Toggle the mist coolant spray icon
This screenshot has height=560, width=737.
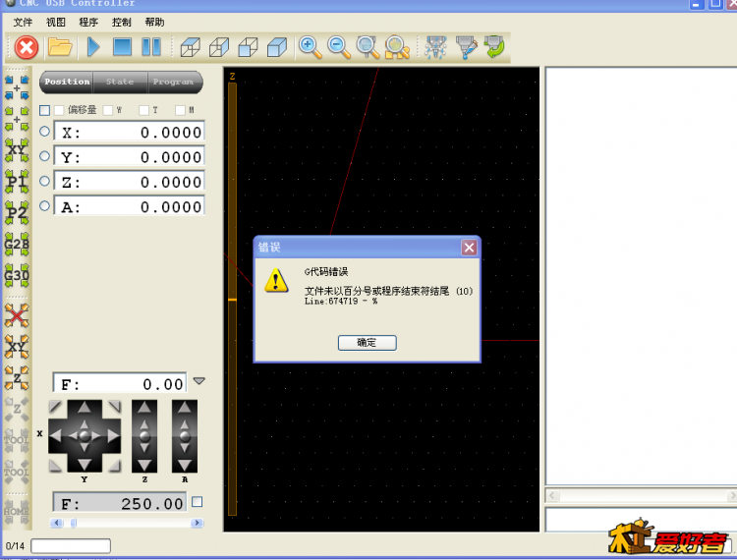pos(435,47)
